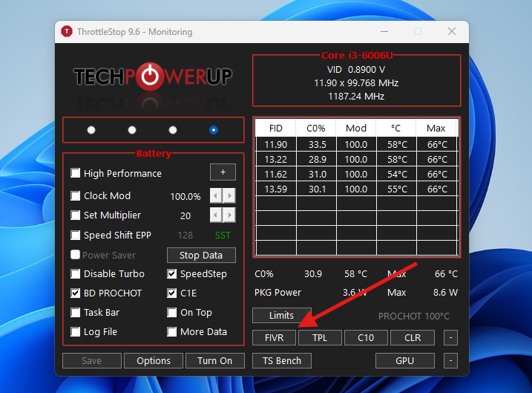Click the TechPowerUp logo
The width and height of the screenshot is (532, 393).
point(153,76)
